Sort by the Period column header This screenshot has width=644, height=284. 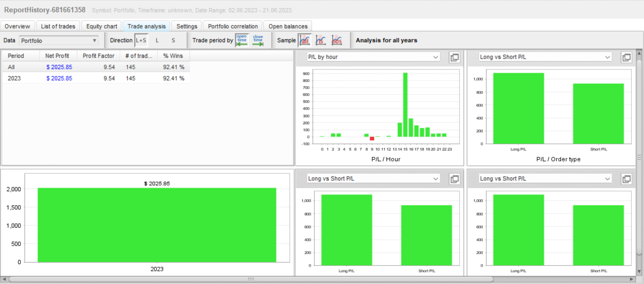click(21, 56)
